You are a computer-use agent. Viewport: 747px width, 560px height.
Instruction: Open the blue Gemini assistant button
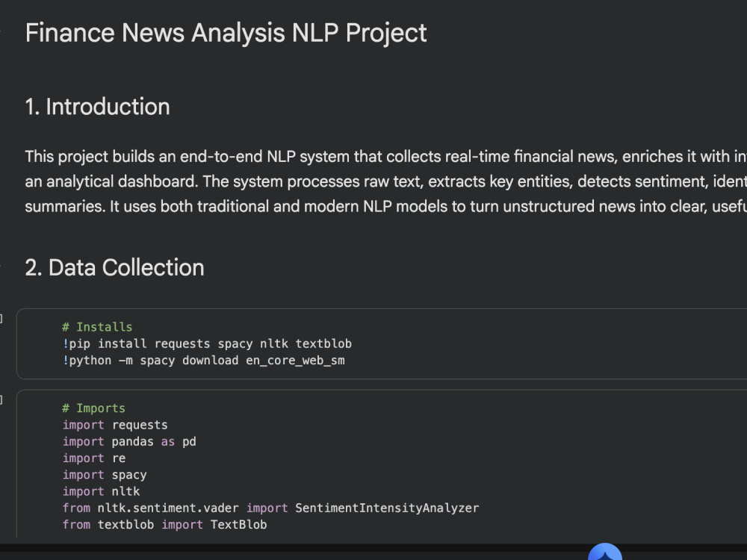click(604, 552)
